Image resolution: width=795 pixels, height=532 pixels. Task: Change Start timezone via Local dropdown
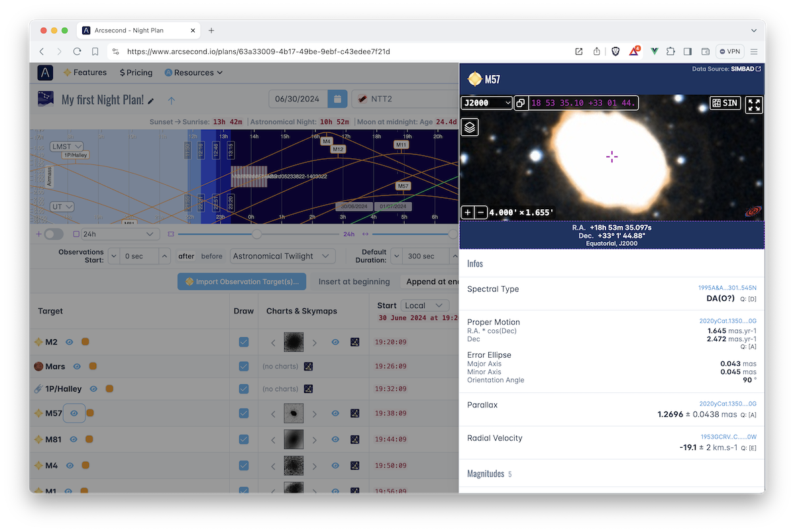pyautogui.click(x=425, y=305)
